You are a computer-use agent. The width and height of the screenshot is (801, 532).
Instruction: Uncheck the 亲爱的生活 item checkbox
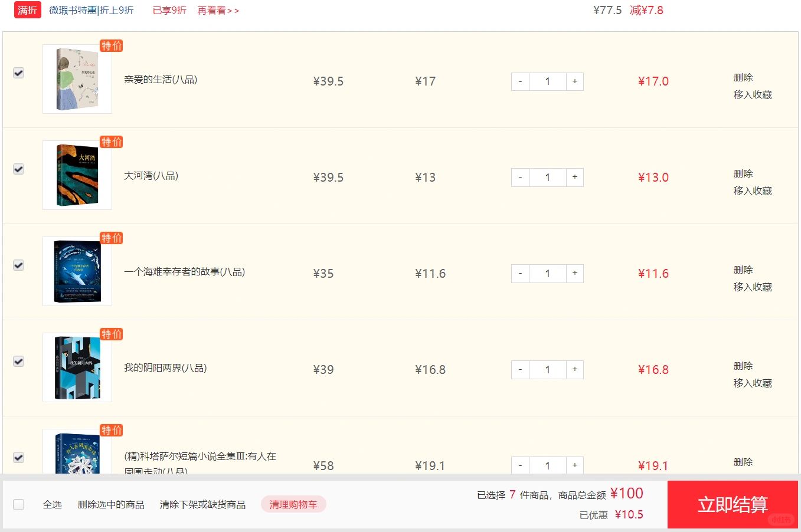coord(19,73)
